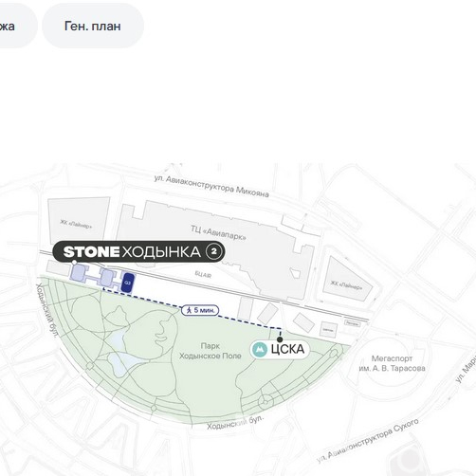Click the Парк Ходынское Поле label
This screenshot has width=476, height=476.
[x=211, y=351]
